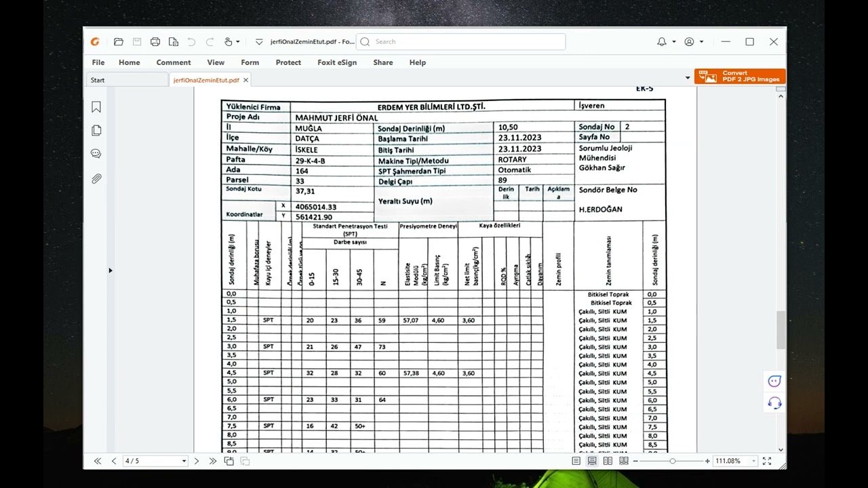Switch to continuous page view
This screenshot has width=868, height=488.
tap(592, 461)
